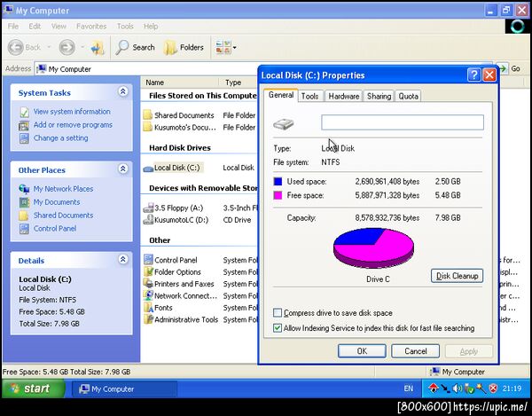The width and height of the screenshot is (532, 416).
Task: Open My Network Places link
Action: pyautogui.click(x=63, y=189)
